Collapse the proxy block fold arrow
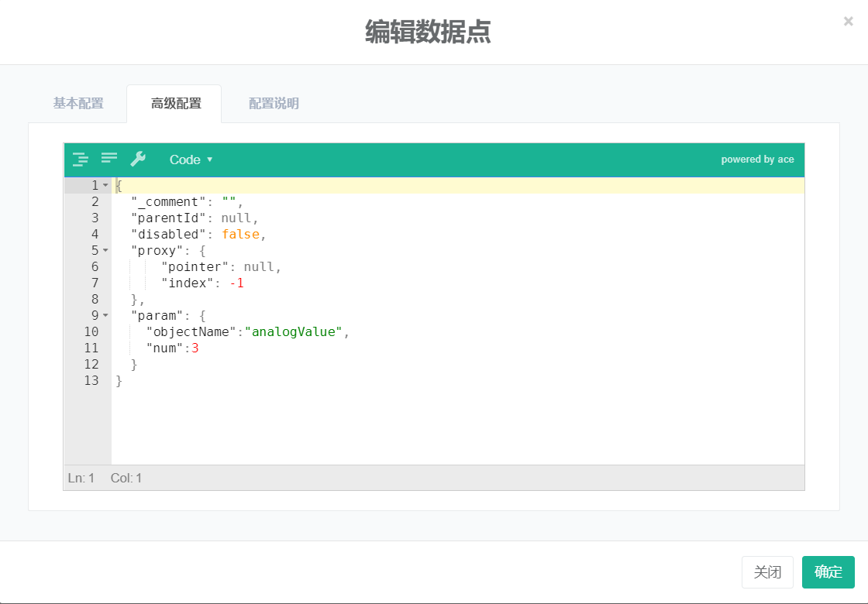Screen dimensions: 868x604 coord(105,250)
